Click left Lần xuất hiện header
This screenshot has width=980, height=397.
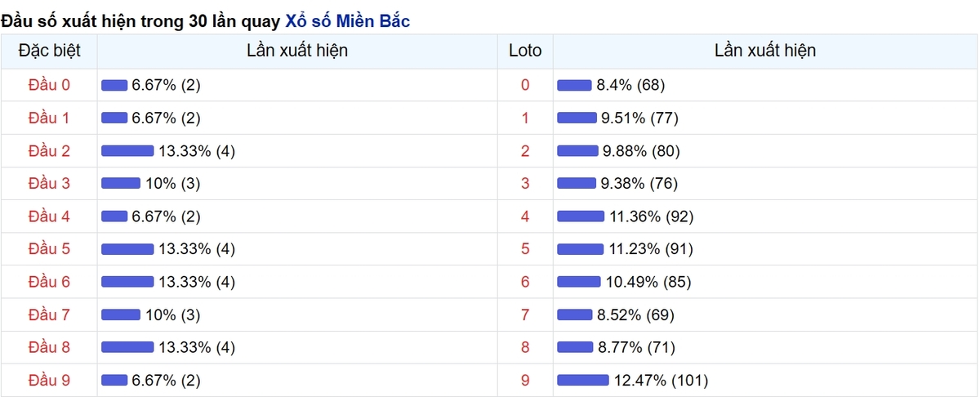point(297,51)
